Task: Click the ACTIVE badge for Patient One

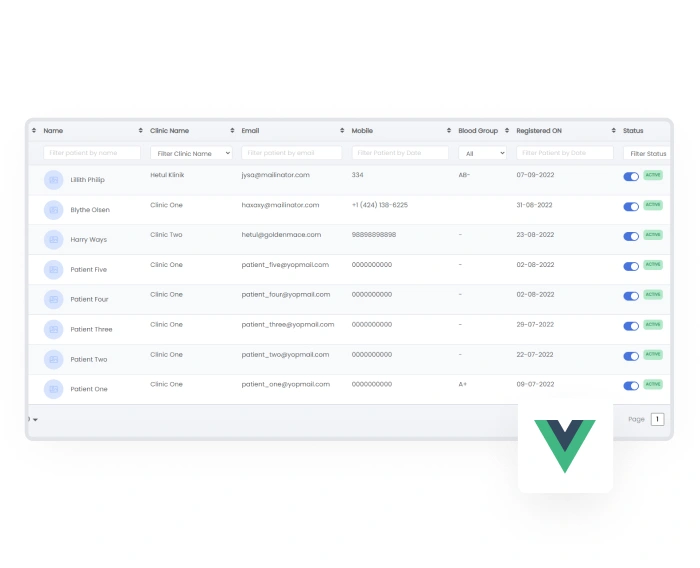Action: tap(653, 384)
